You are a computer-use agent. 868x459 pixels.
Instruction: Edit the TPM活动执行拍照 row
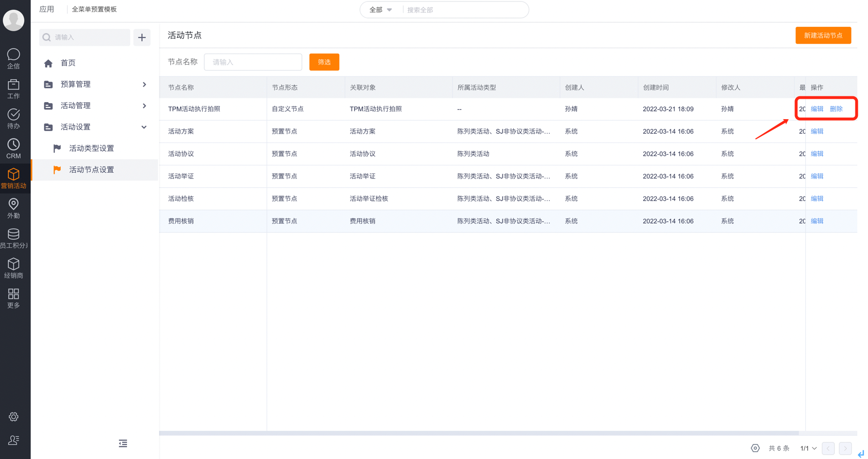tap(817, 109)
